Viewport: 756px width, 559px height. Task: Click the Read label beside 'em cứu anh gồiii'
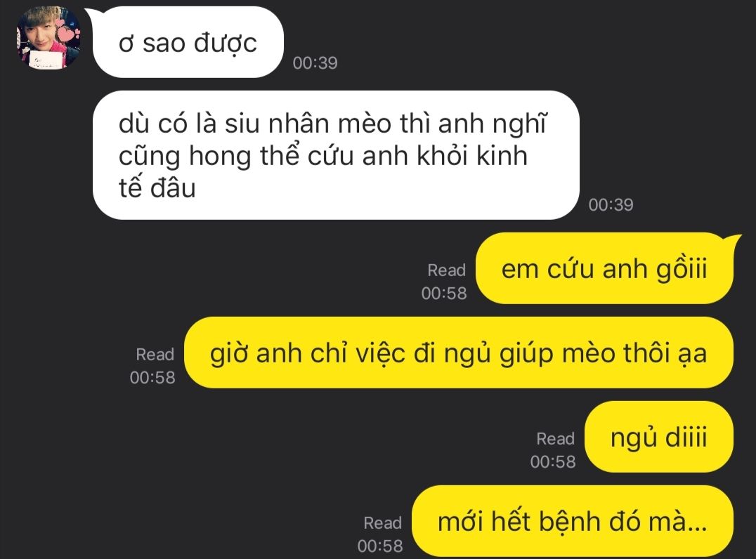446,270
